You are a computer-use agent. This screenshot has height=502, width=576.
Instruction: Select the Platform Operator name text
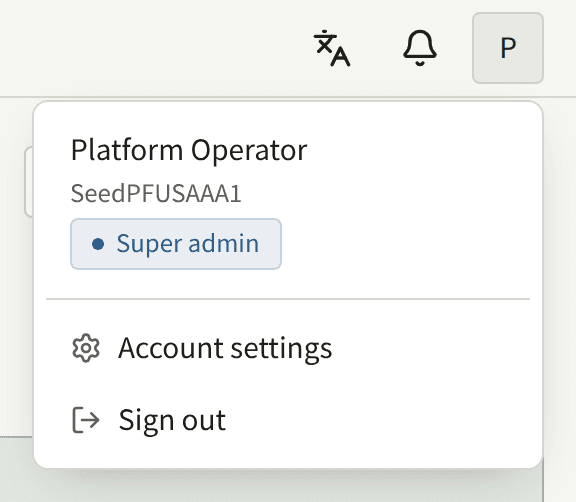pyautogui.click(x=189, y=150)
